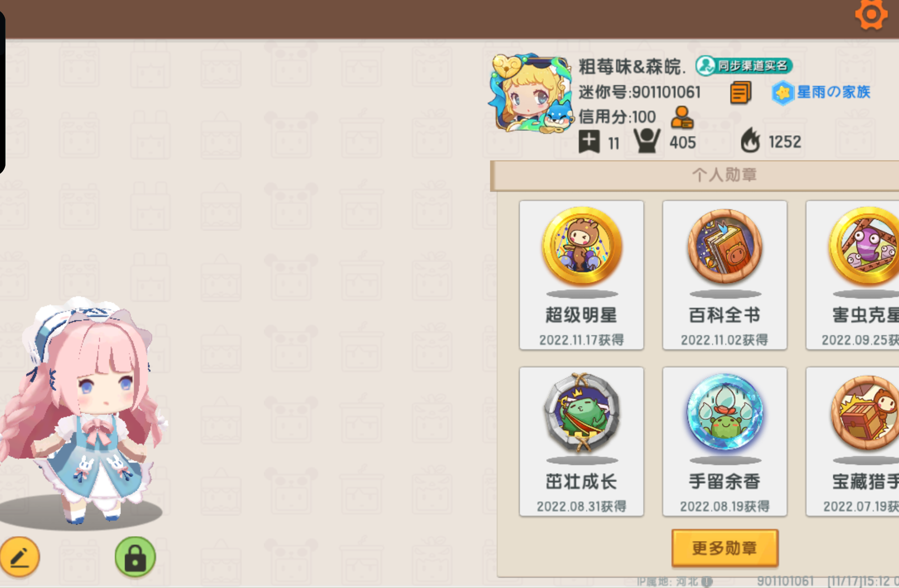Image resolution: width=899 pixels, height=588 pixels.
Task: Open the 百科全书 medal card
Action: click(725, 275)
